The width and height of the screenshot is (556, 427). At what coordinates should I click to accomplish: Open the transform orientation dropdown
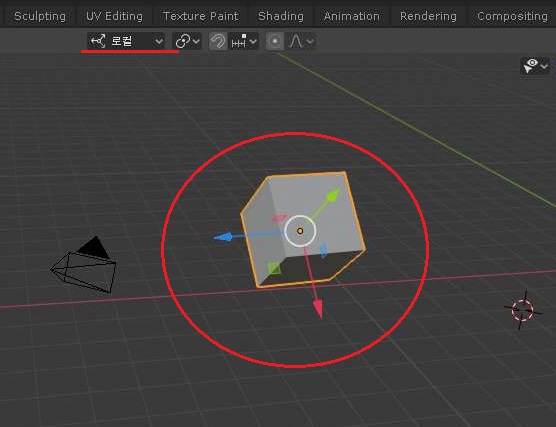[126, 41]
